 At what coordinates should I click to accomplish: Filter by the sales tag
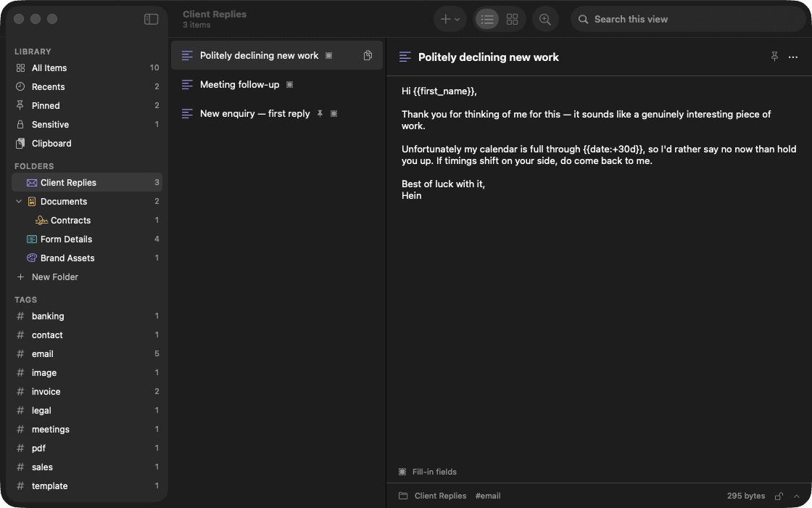click(x=87, y=467)
